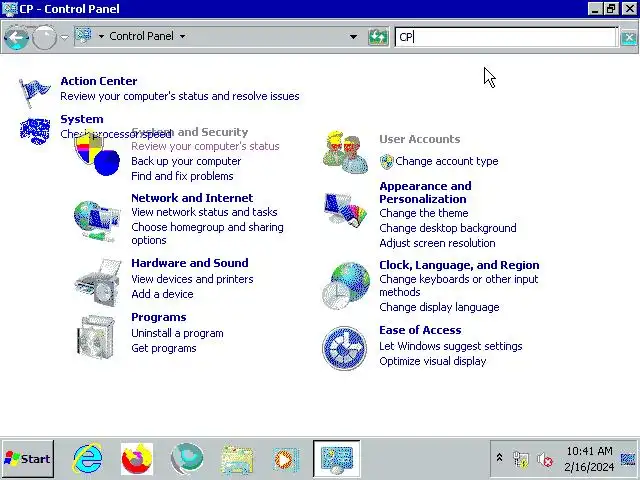Open Choose homegroup and sharing options
Screen dimensions: 640x480
207,233
